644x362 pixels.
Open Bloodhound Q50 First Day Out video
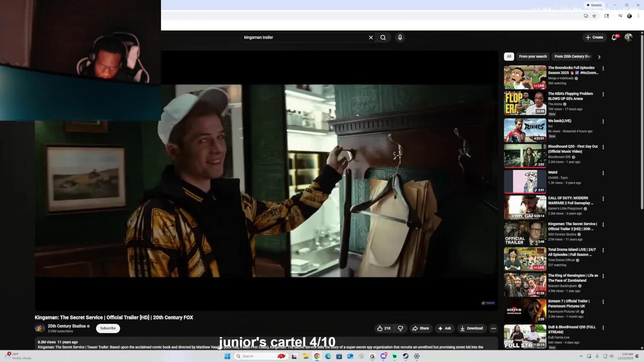(x=525, y=155)
